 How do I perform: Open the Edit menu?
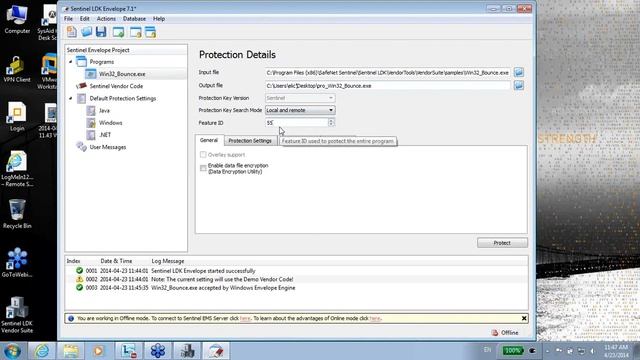click(84, 19)
